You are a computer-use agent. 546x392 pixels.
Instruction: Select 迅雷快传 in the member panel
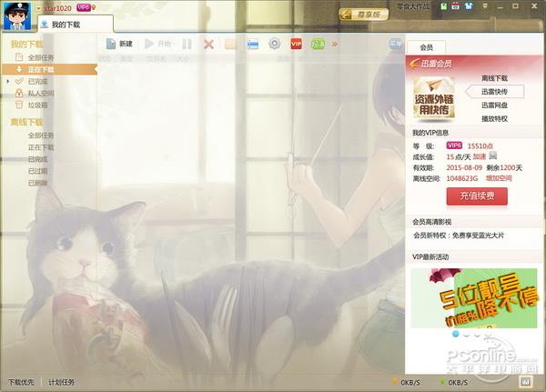click(x=494, y=92)
